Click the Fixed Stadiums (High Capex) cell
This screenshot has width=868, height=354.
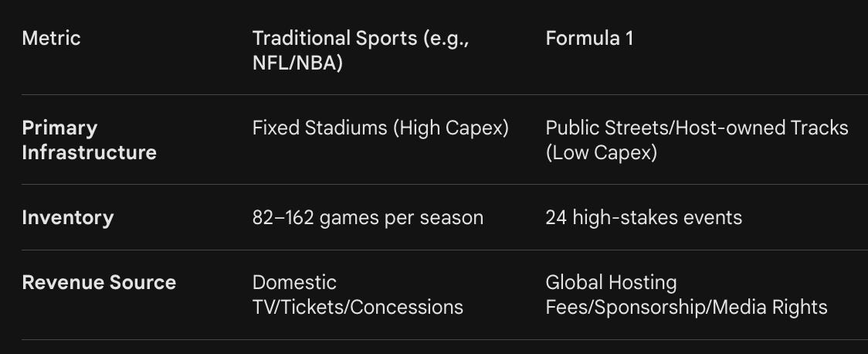(x=380, y=128)
